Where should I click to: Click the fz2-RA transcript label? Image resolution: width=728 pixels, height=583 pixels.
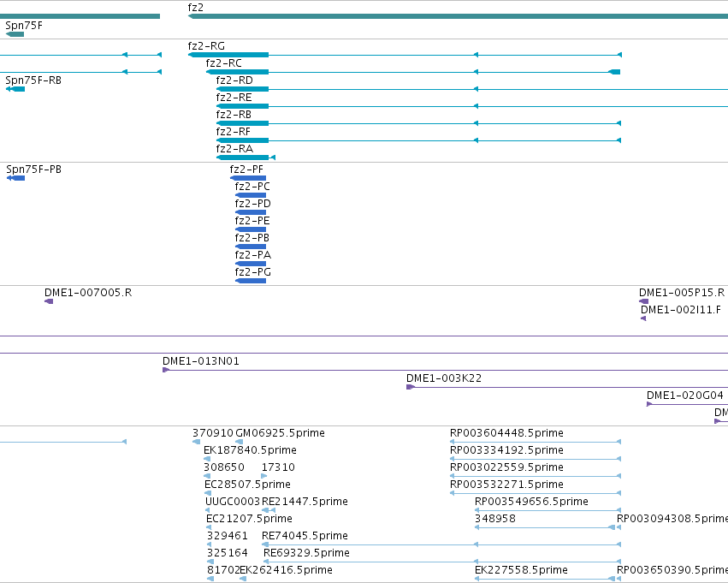pos(234,149)
